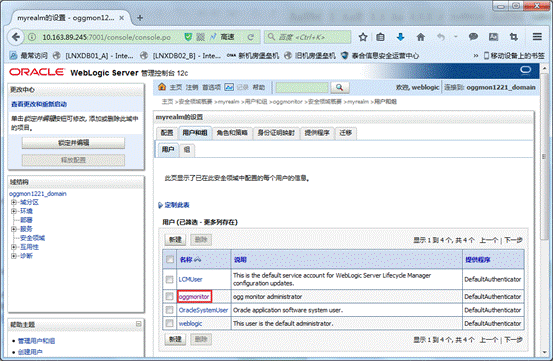Tick the weblogic user checkbox

pos(169,323)
